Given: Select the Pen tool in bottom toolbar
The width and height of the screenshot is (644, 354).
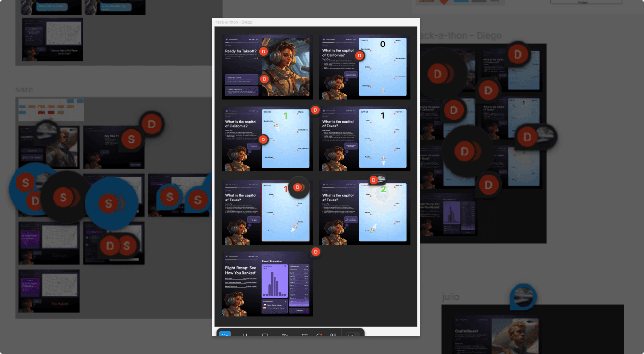Looking at the screenshot, I should (285, 334).
